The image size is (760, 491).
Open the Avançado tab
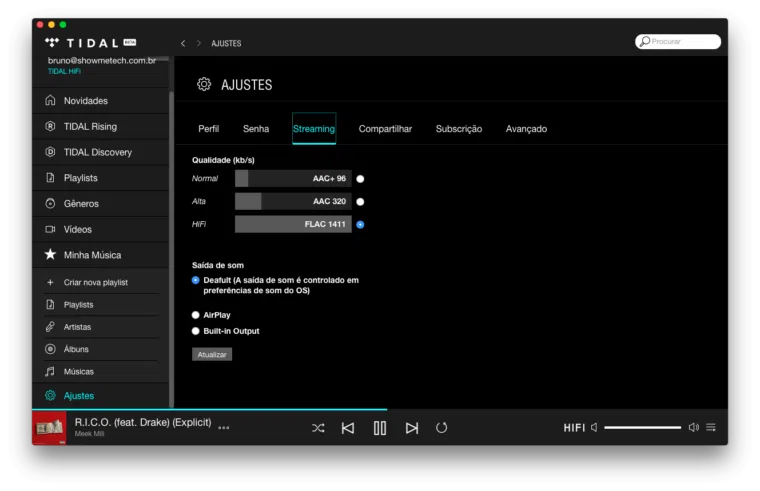click(x=526, y=129)
